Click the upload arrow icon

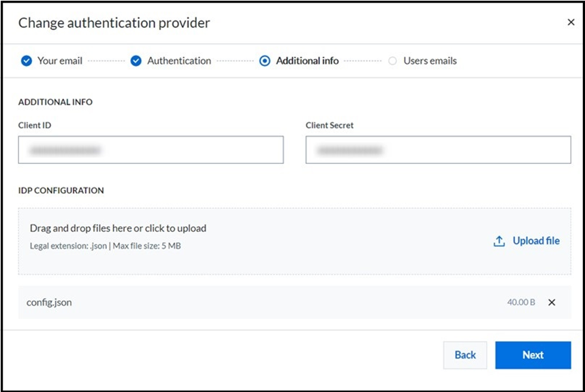click(499, 241)
